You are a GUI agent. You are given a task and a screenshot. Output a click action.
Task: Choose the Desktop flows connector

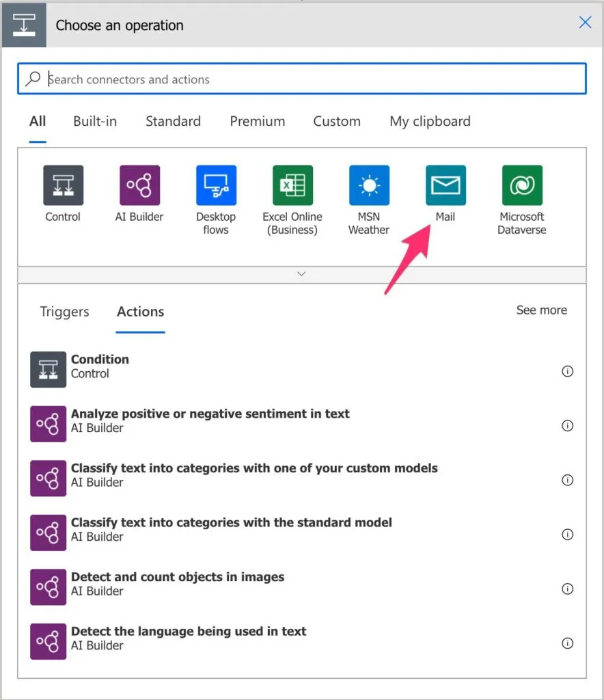[216, 185]
